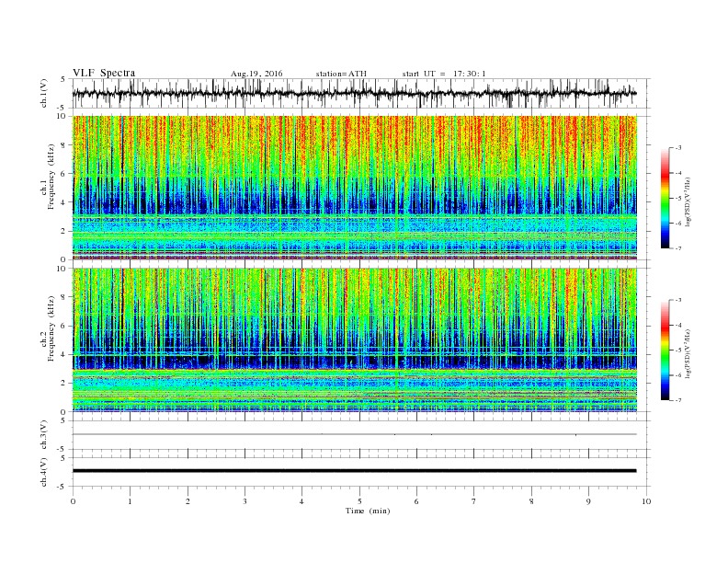The image size is (728, 563).
Task: Click the time axis tick label '8'
Action: (x=531, y=501)
